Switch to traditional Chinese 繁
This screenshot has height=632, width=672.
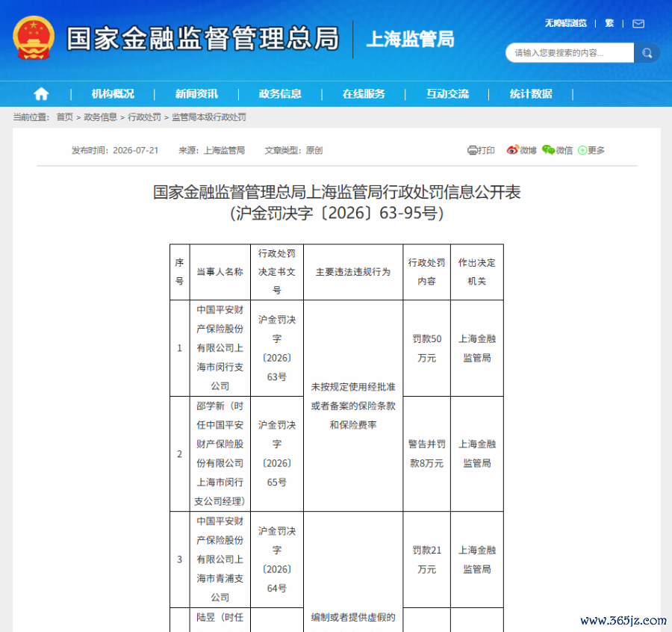(x=609, y=23)
